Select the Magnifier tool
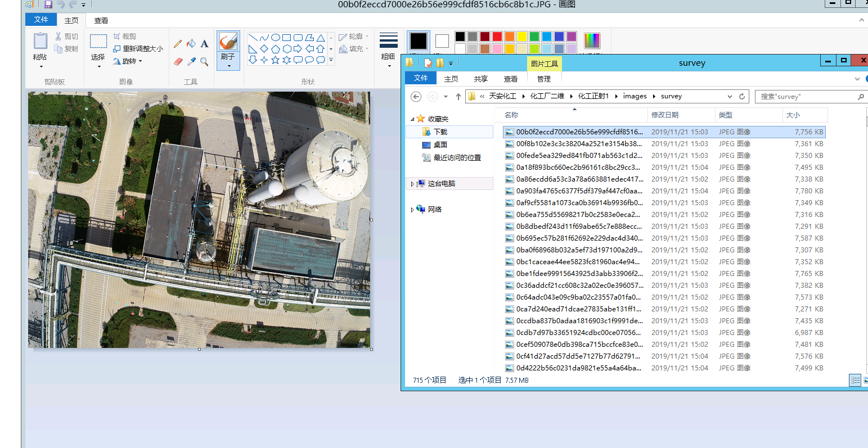This screenshot has width=868, height=448. click(204, 61)
